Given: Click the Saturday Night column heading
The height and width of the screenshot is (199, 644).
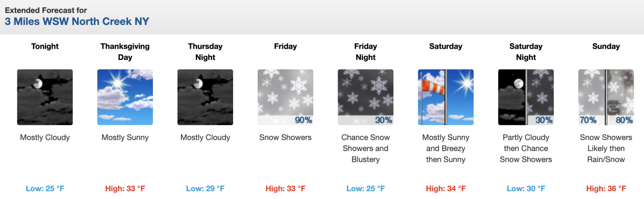Looking at the screenshot, I should [526, 52].
